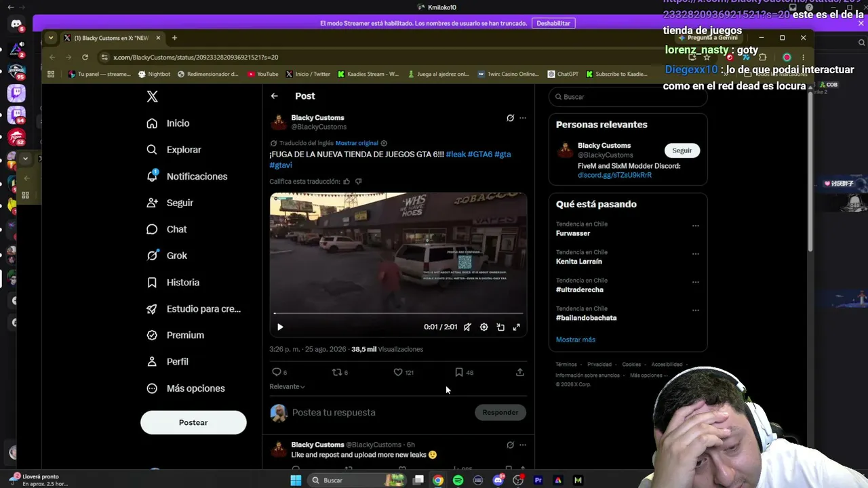Open the Furwasser trend
The image size is (868, 488).
point(573,233)
